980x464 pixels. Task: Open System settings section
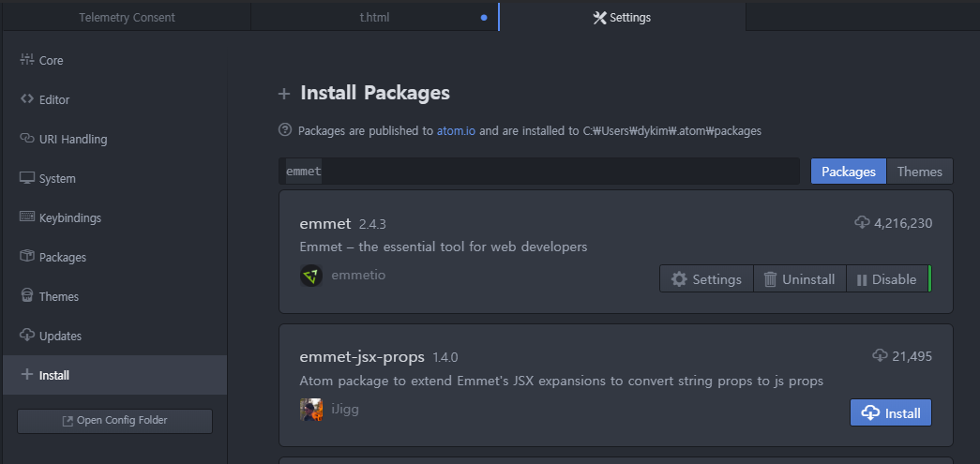[x=56, y=179]
